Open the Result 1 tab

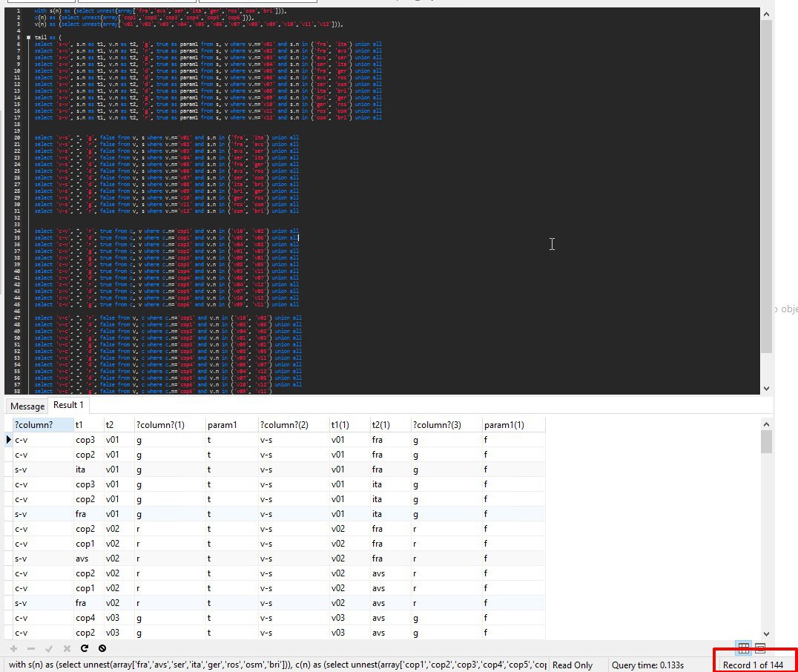pos(68,405)
